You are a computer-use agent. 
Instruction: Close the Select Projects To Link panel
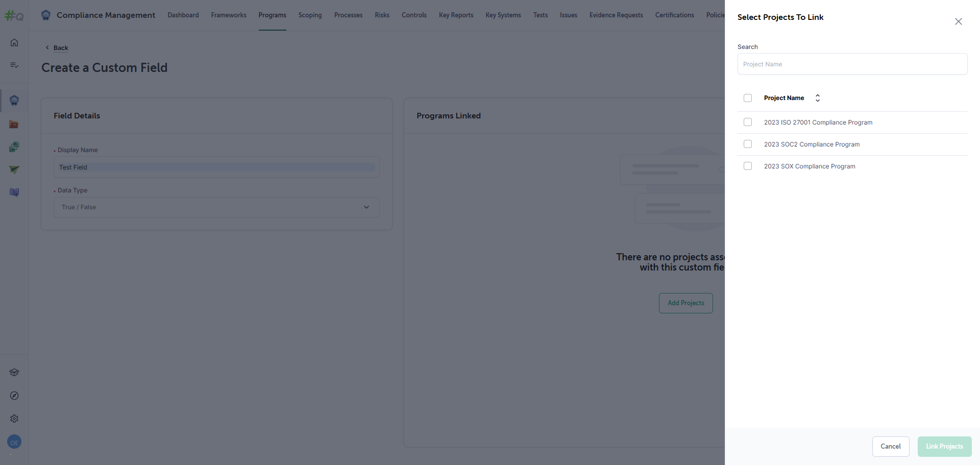click(x=959, y=21)
